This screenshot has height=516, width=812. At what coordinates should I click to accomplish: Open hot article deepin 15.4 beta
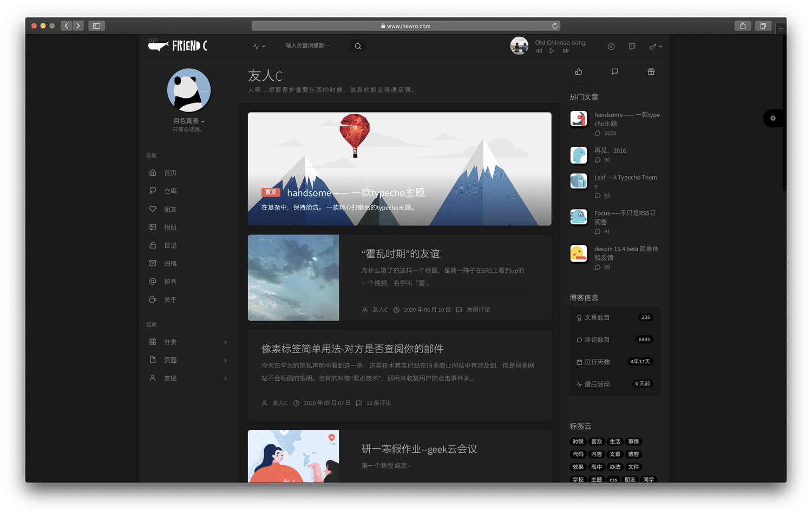click(626, 253)
